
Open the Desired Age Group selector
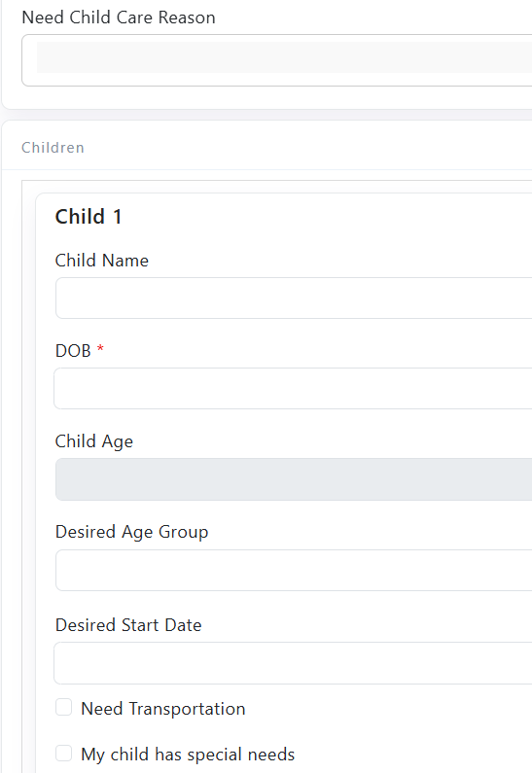pyautogui.click(x=294, y=570)
